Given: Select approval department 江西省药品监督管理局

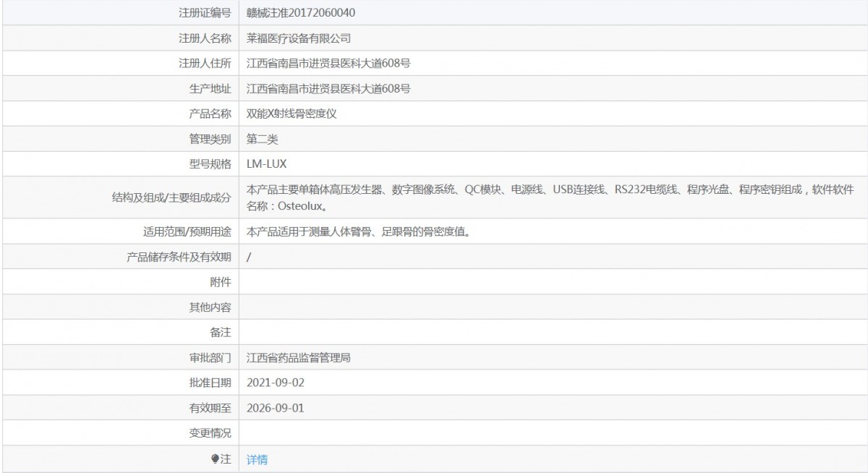Looking at the screenshot, I should coord(299,357).
